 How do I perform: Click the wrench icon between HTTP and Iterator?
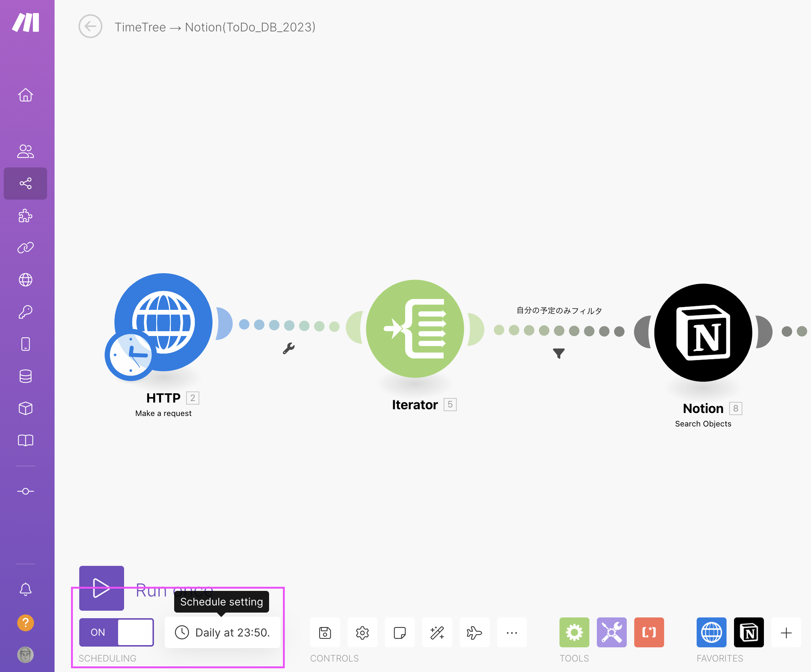coord(289,348)
